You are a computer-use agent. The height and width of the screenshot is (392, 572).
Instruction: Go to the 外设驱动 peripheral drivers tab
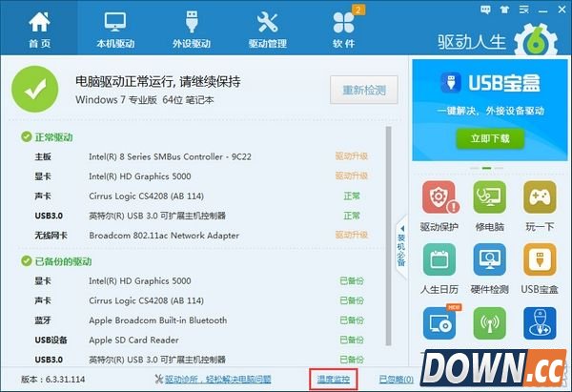pyautogui.click(x=192, y=29)
